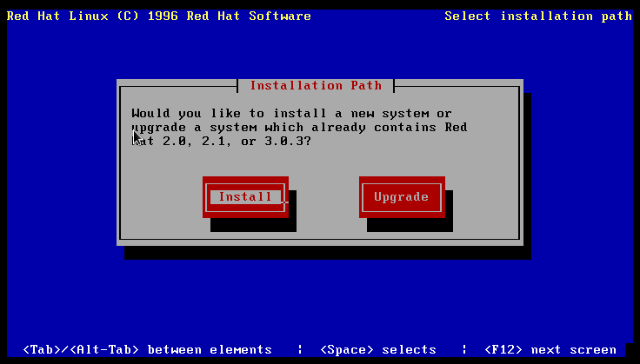Click 'between elements' text in status bar

click(210, 349)
